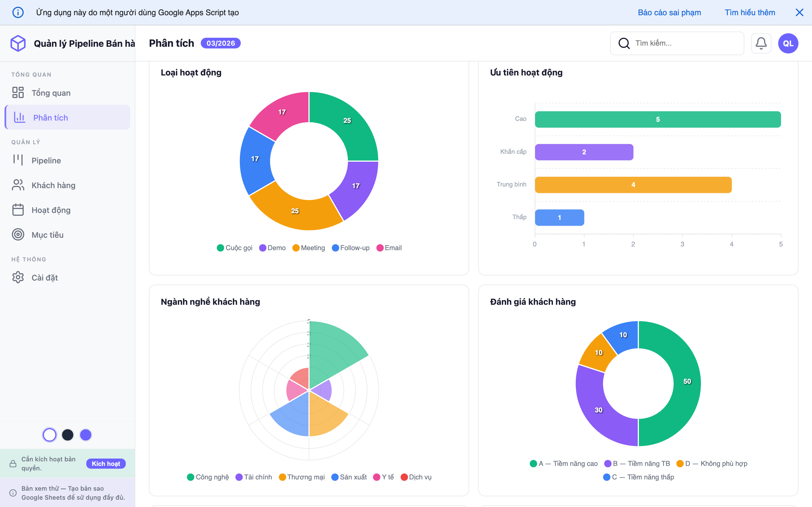
Task: Toggle Cuộc gọi legend in activity chart
Action: click(x=235, y=248)
